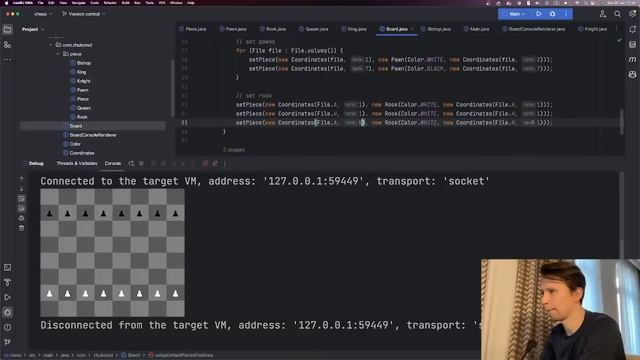Collapse the com.zhukovsd package node
Screen dimensions: 640x360
(51, 45)
